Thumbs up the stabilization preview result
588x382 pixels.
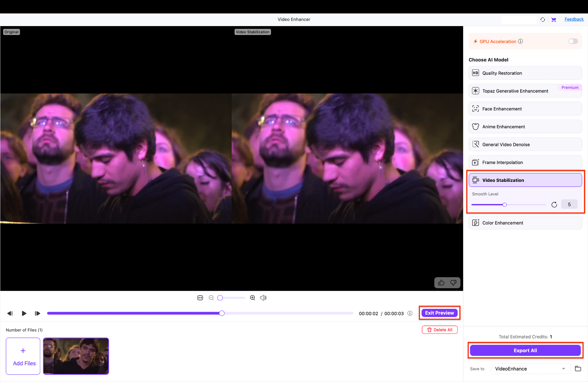[441, 282]
